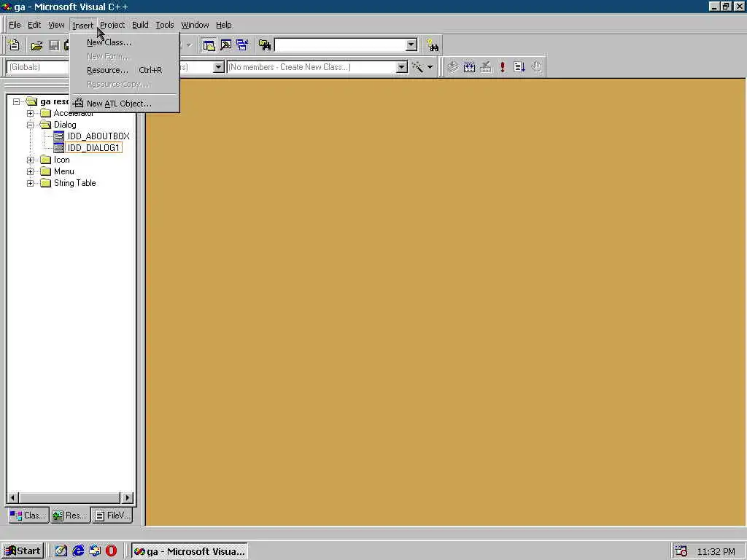This screenshot has width=747, height=560.
Task: Click the Find text input field
Action: pos(340,45)
